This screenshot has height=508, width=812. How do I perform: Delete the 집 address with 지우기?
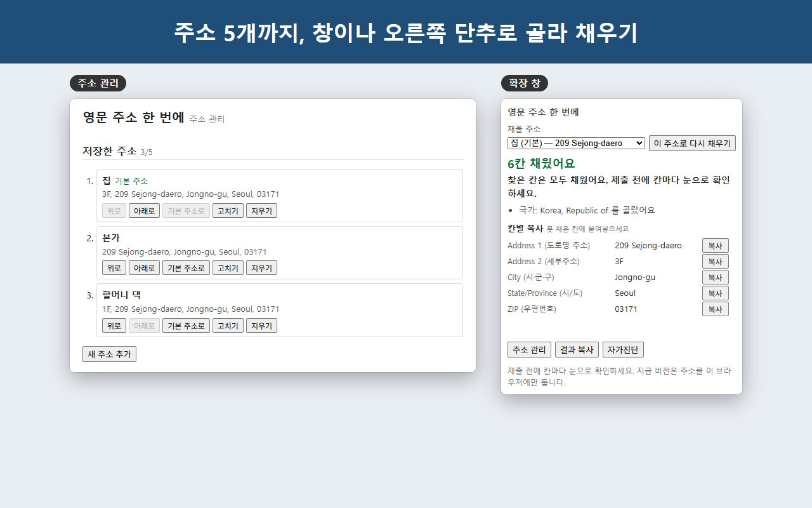[x=261, y=211]
